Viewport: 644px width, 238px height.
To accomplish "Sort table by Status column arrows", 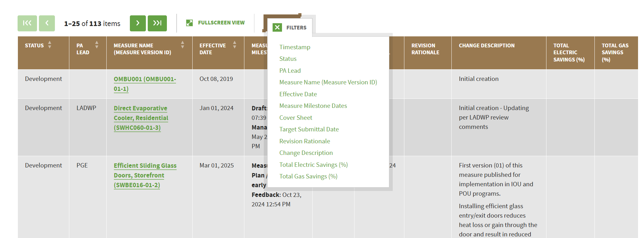I will [x=50, y=45].
